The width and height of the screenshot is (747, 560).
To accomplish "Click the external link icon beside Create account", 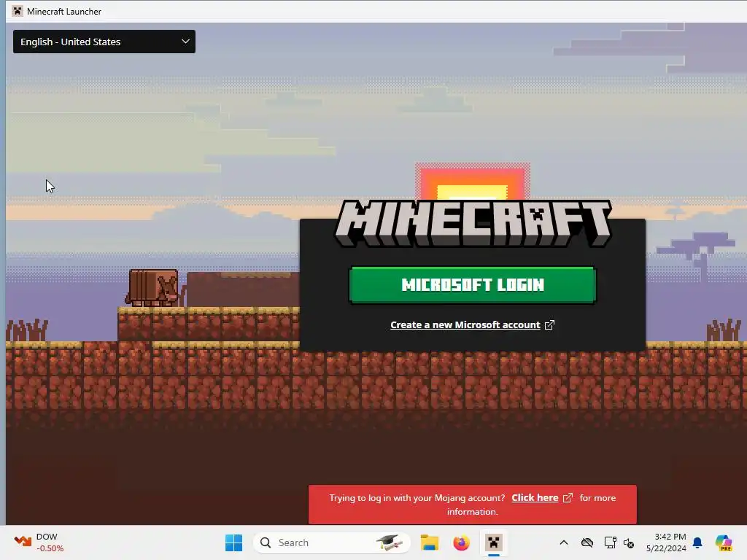I will (x=549, y=324).
